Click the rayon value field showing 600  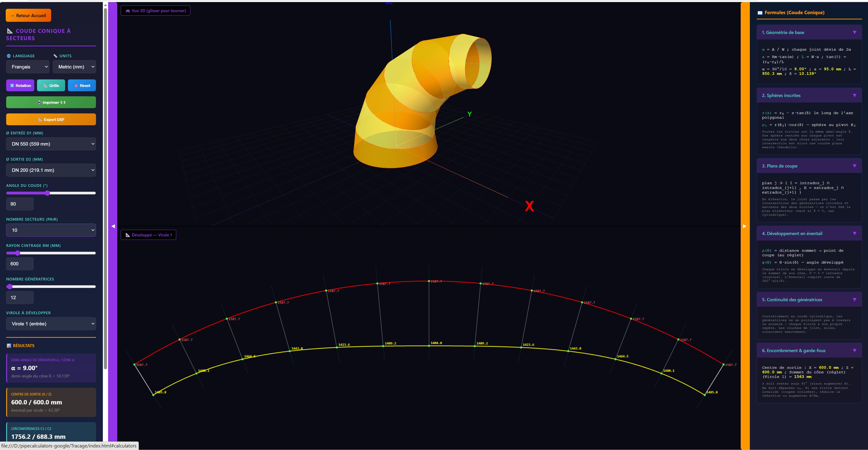tap(20, 264)
